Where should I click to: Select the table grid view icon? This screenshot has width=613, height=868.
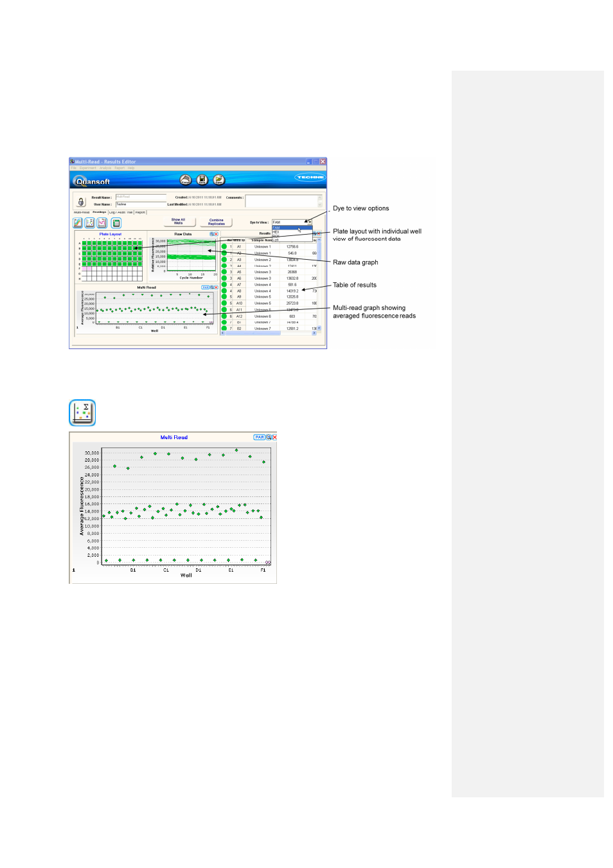(116, 223)
